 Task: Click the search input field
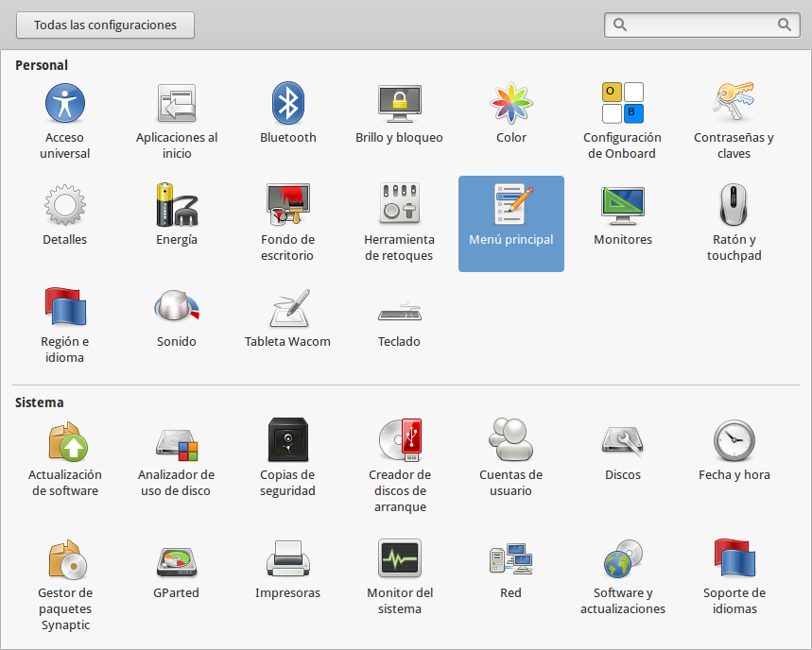coord(701,26)
